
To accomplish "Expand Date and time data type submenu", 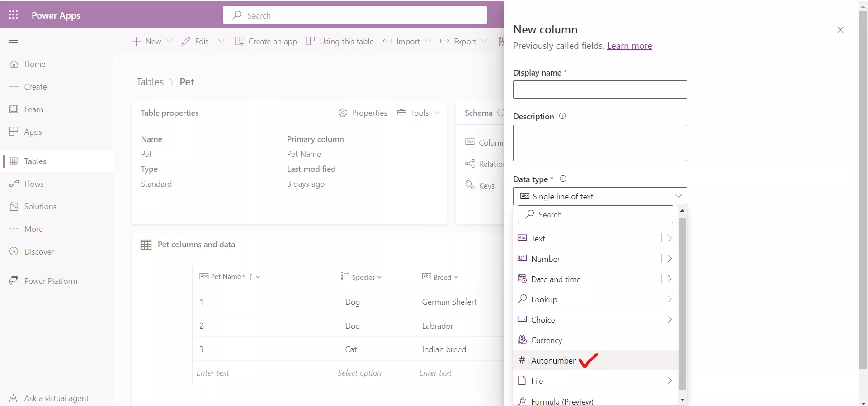I will click(x=670, y=279).
